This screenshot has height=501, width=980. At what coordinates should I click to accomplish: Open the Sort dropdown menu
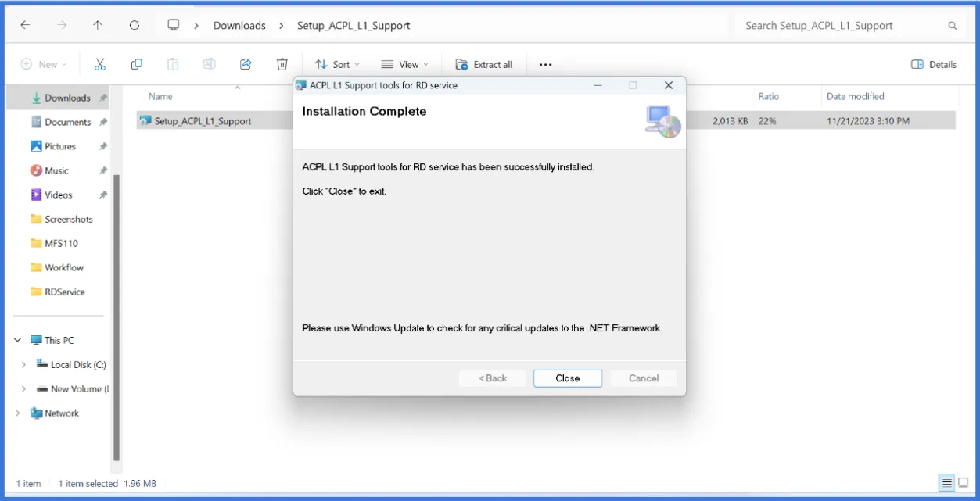[x=337, y=65]
